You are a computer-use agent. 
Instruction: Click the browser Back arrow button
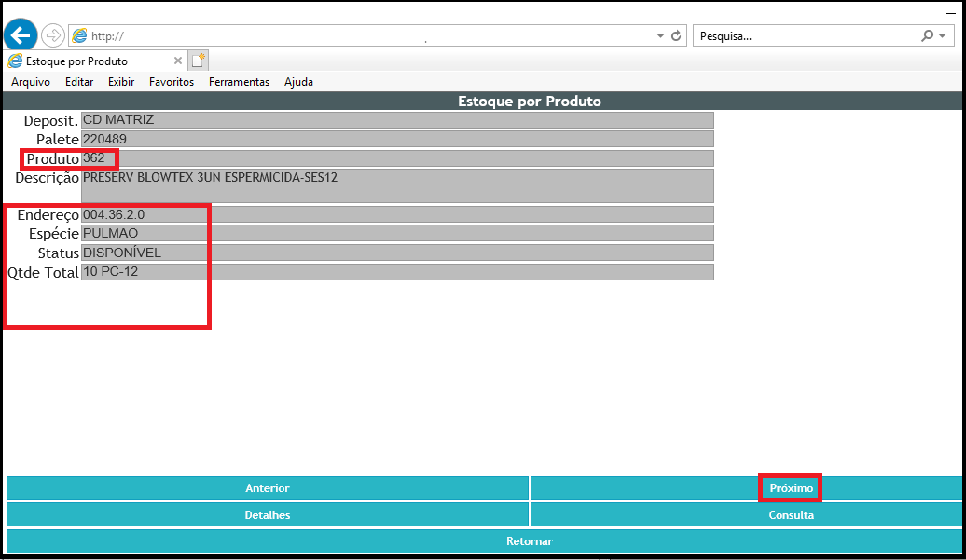pos(21,35)
